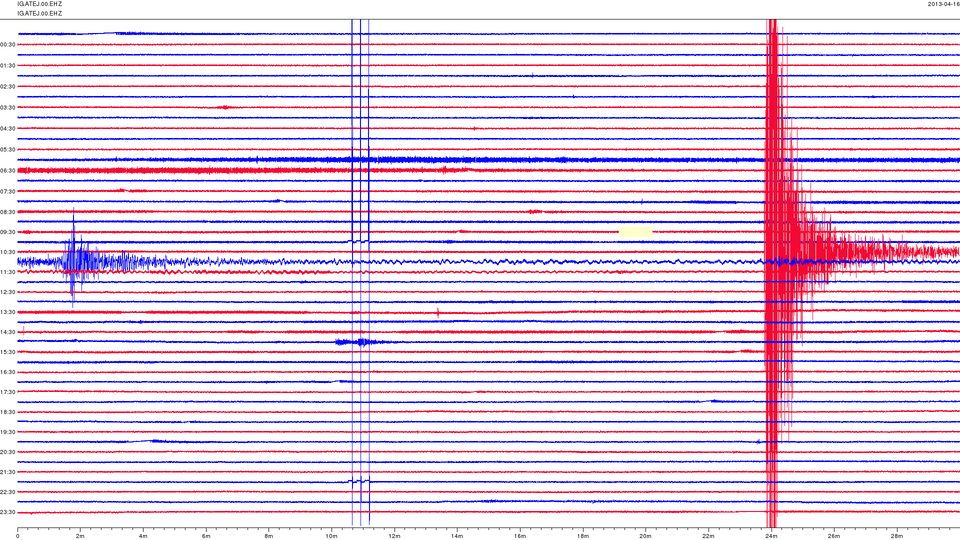Click the yellow highlighted marker box
Viewport: 960px width, 540px height.
coord(636,232)
